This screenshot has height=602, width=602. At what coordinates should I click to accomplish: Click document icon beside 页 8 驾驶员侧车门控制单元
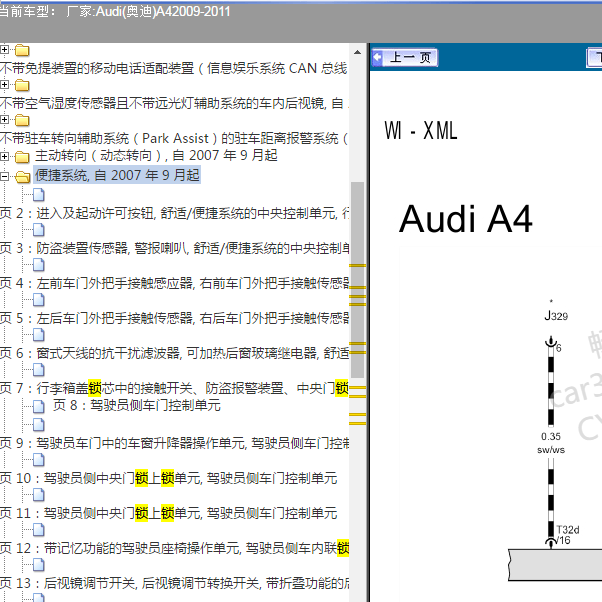39,406
